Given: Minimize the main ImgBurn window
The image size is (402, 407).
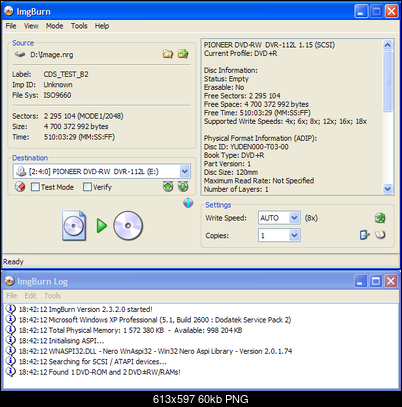Looking at the screenshot, I should point(361,11).
